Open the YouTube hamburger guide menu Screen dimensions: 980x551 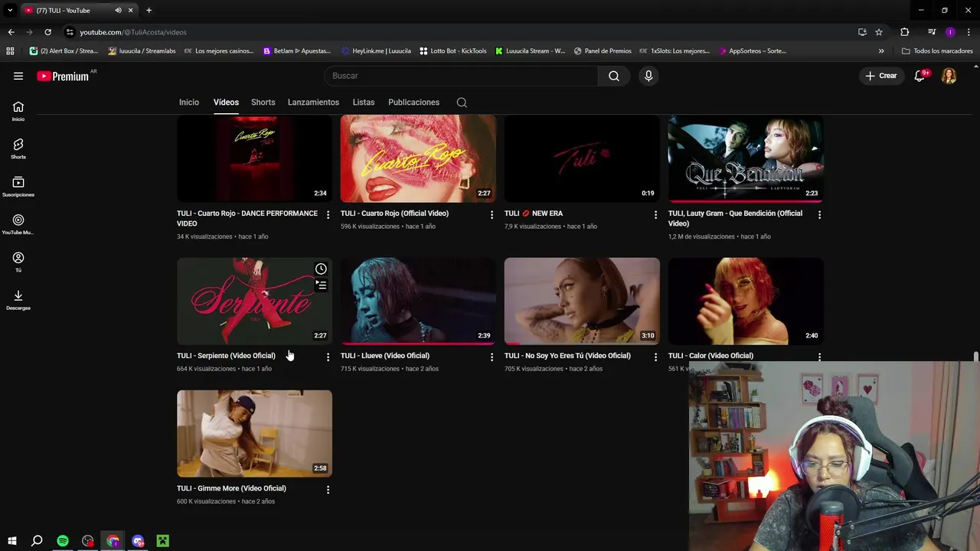tap(18, 76)
